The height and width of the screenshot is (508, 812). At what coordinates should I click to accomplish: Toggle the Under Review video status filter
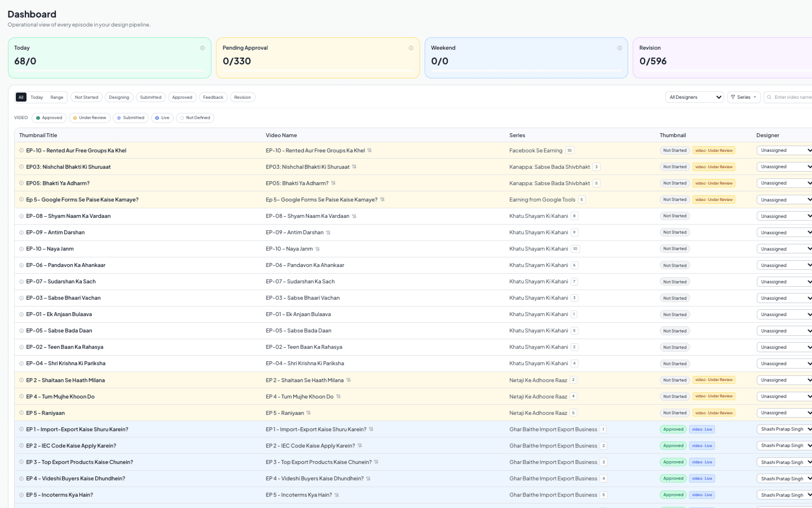click(90, 118)
